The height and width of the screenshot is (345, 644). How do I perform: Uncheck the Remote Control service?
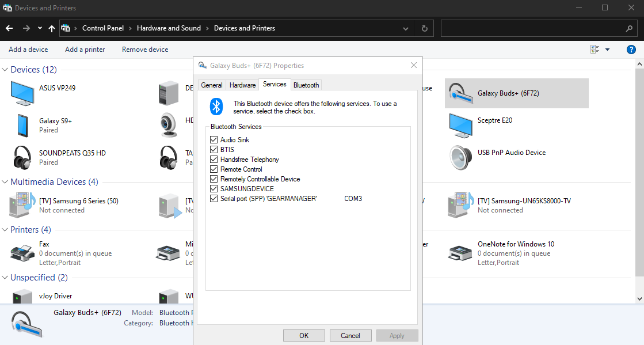(x=214, y=169)
